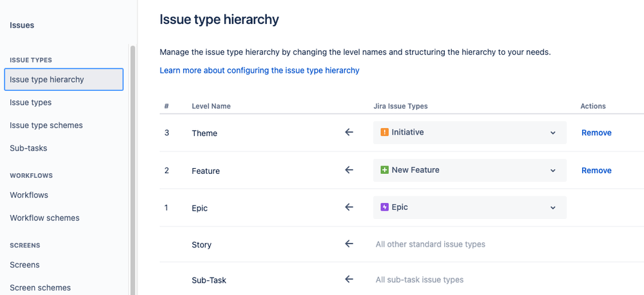Remove the Feature hierarchy level
This screenshot has height=295, width=644.
click(x=596, y=171)
